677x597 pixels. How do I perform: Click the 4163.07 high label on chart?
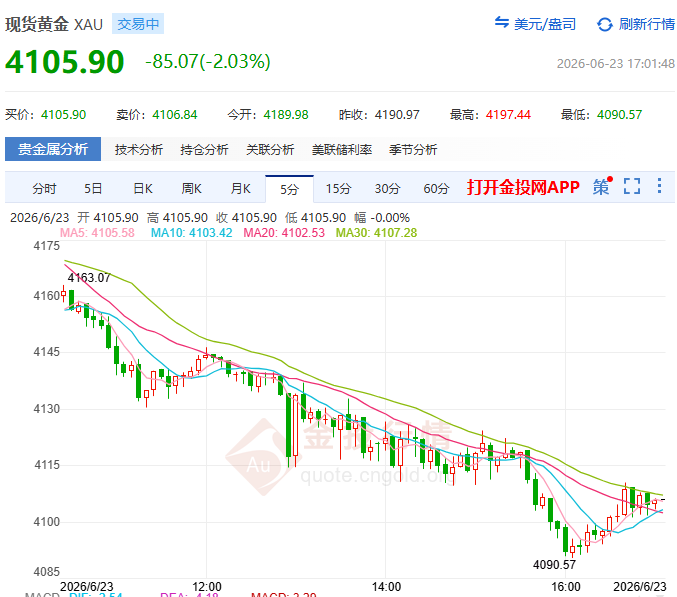pyautogui.click(x=89, y=278)
